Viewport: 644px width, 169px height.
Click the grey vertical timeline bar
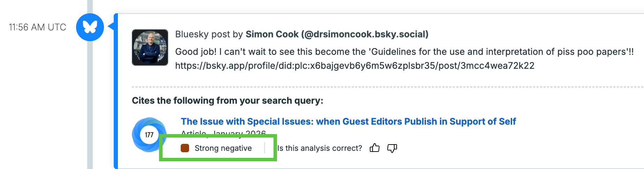(x=90, y=105)
